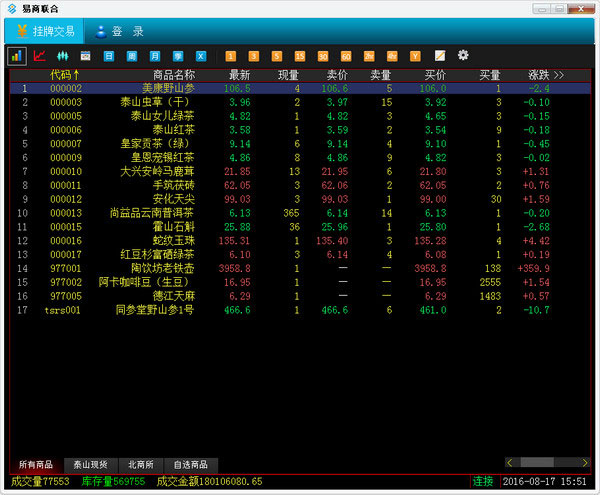Screen dimensions: 600x495
Task: Select row 泰山虫草（干）
Action: [300, 102]
